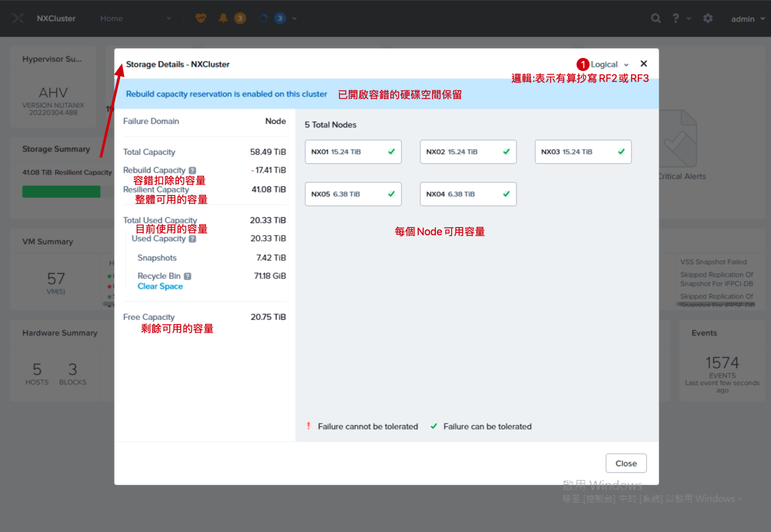Click NX04 tolerance green checkmark
The height and width of the screenshot is (532, 771).
click(x=506, y=194)
